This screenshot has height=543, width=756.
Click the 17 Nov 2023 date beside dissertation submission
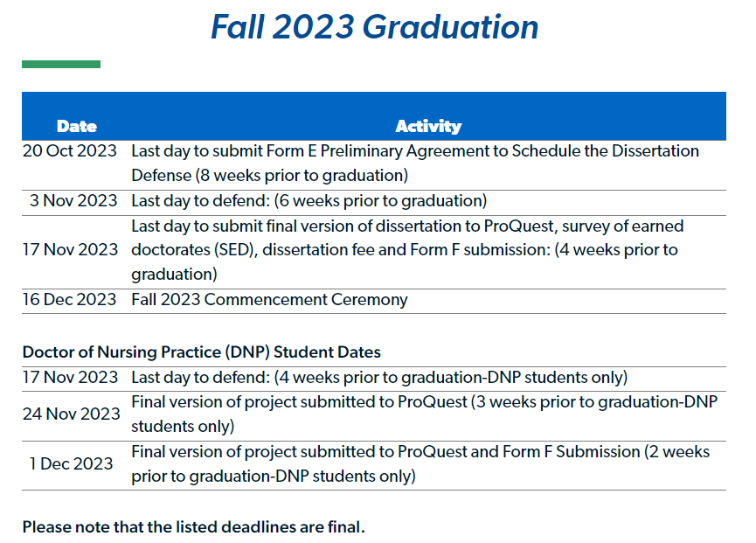(70, 249)
